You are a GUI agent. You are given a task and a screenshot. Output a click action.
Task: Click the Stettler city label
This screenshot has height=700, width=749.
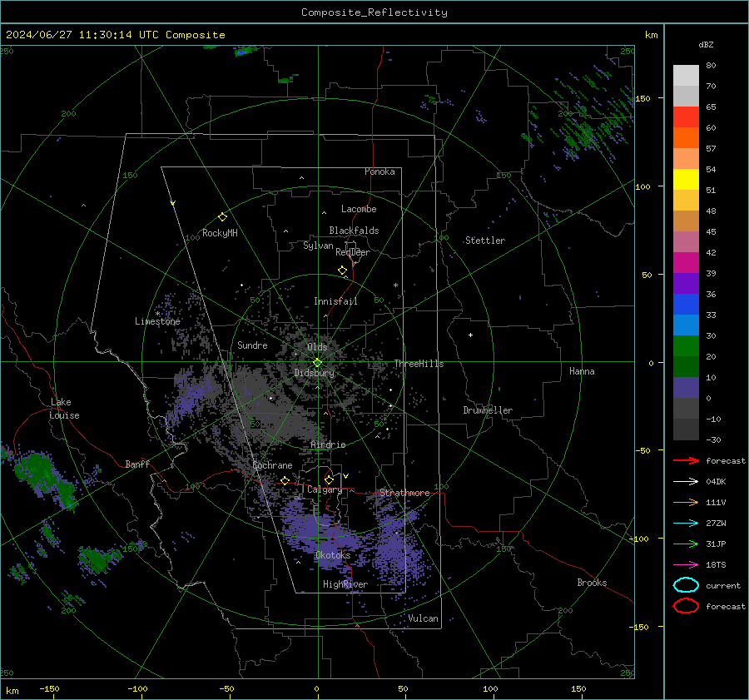[485, 241]
